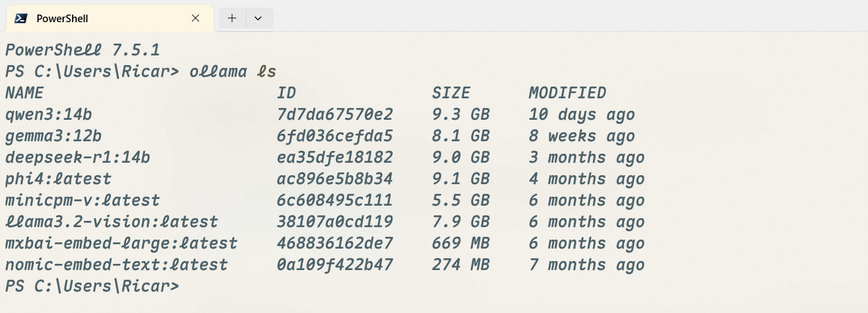The width and height of the screenshot is (868, 313).
Task: Click the minicpm-v:latest model name
Action: coord(82,200)
